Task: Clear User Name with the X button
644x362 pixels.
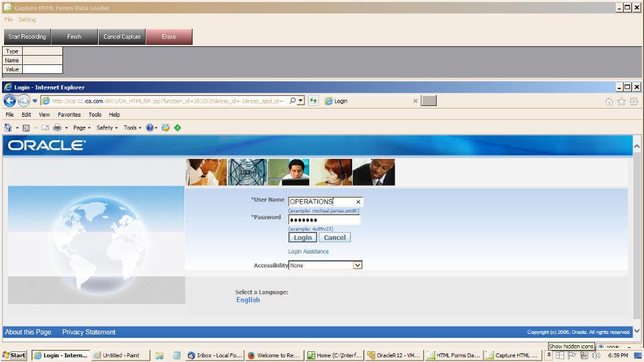Action: pyautogui.click(x=358, y=202)
